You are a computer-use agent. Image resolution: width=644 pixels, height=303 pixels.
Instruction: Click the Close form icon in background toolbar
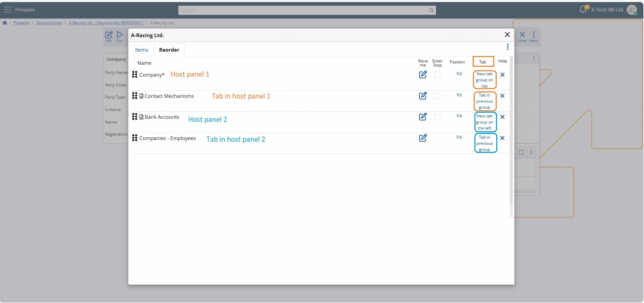coord(522,36)
